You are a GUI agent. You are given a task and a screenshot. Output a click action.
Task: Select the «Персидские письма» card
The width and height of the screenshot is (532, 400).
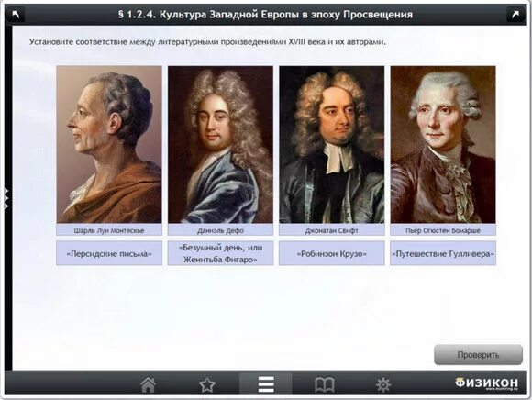point(109,253)
